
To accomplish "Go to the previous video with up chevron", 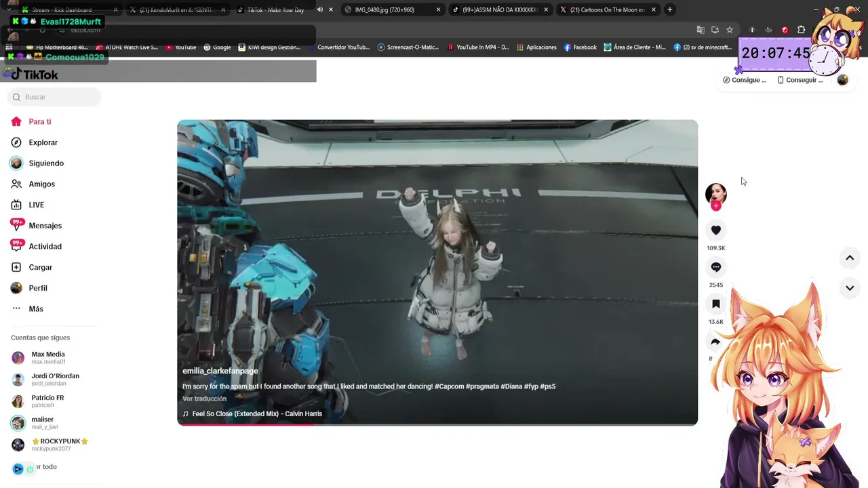I will (849, 258).
